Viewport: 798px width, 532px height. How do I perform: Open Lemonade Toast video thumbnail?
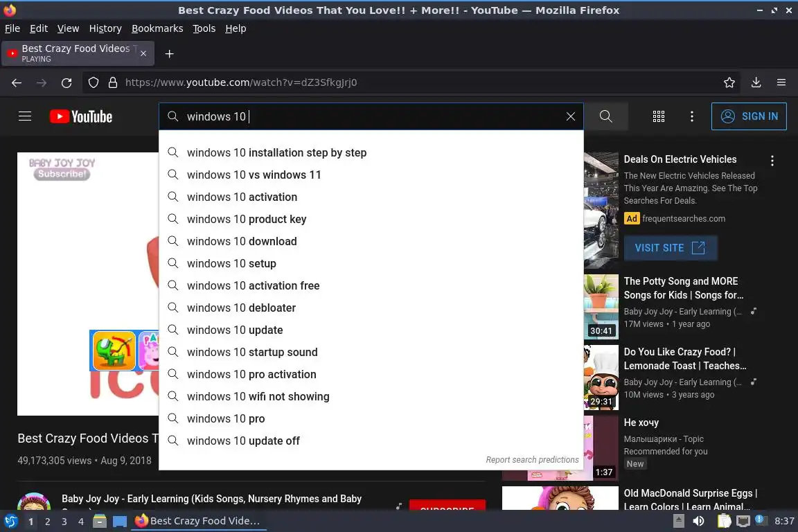coord(601,378)
